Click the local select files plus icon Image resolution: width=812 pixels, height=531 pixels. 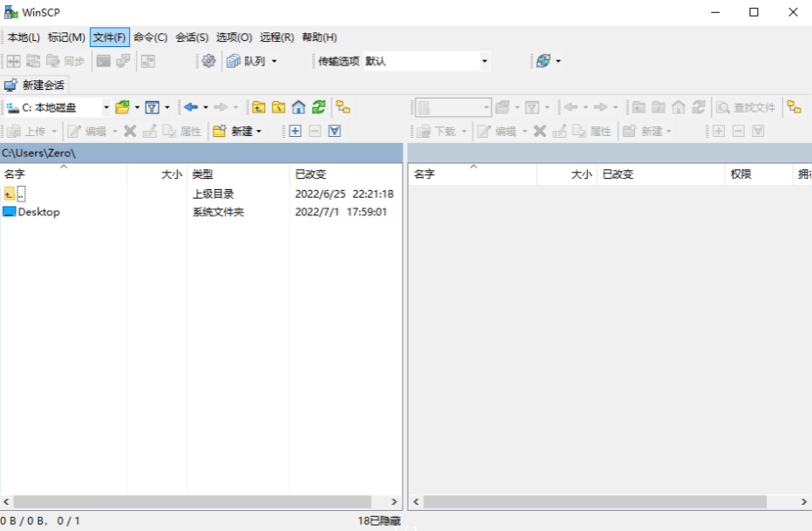point(295,131)
